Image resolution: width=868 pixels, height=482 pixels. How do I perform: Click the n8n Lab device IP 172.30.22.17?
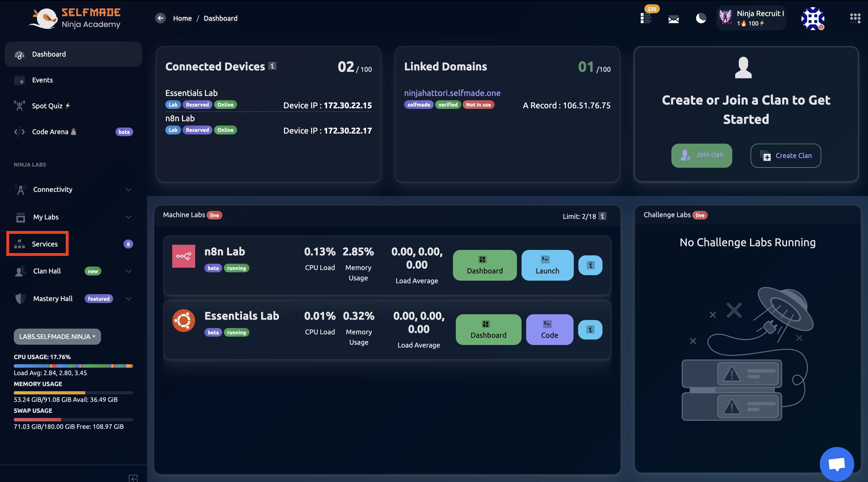[348, 130]
